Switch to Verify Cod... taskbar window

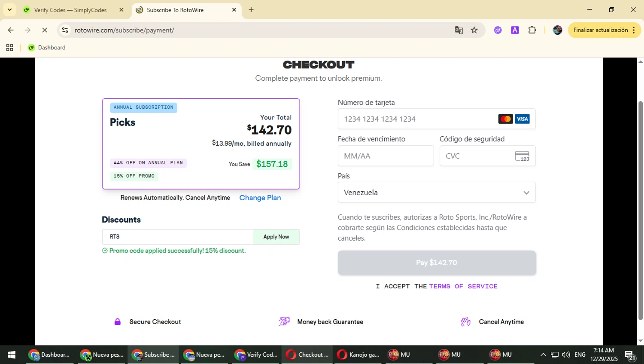click(256, 355)
